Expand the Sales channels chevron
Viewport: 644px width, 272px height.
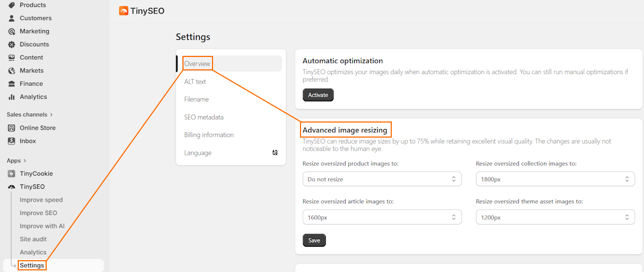[52, 114]
